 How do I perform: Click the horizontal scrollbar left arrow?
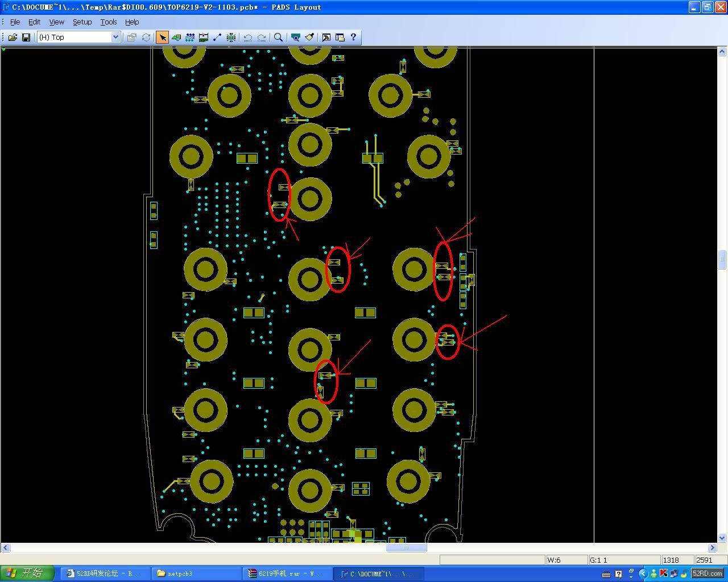(x=5, y=548)
